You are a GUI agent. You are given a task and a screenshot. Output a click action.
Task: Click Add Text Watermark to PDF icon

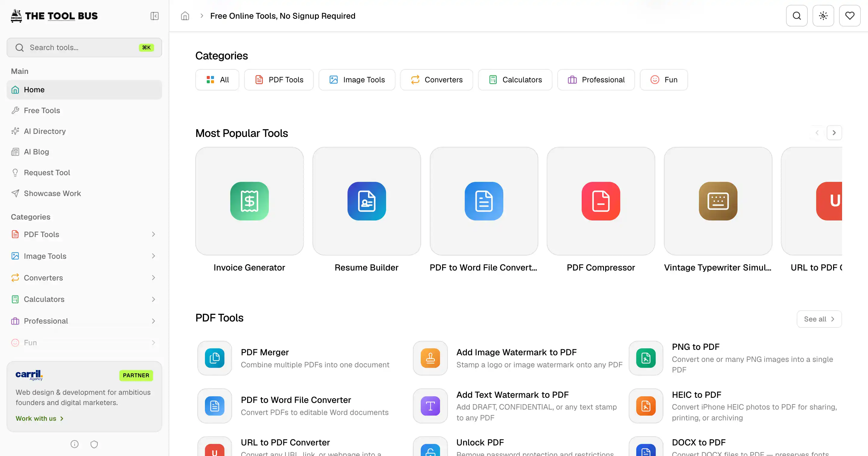click(430, 406)
